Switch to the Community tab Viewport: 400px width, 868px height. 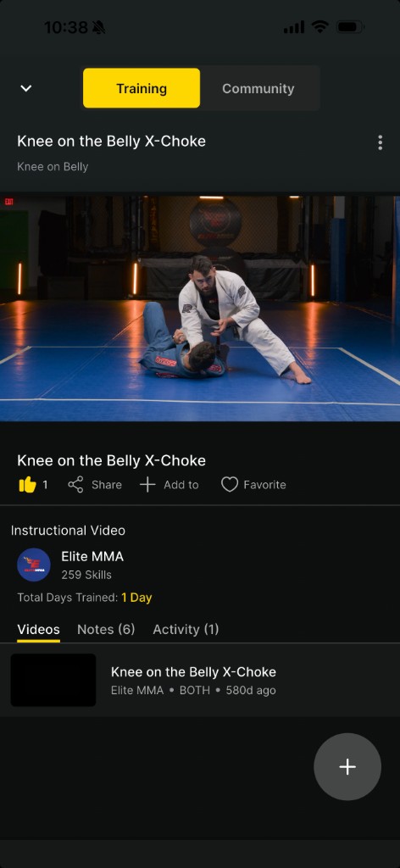point(258,88)
